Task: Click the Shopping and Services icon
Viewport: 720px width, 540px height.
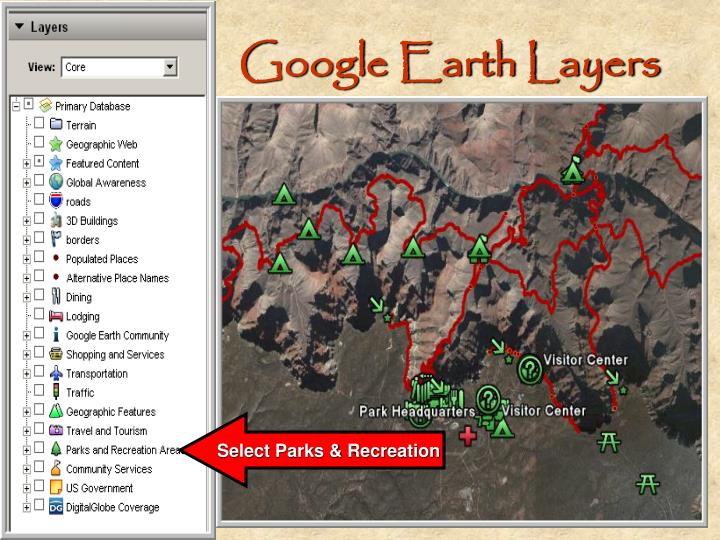Action: (x=56, y=354)
